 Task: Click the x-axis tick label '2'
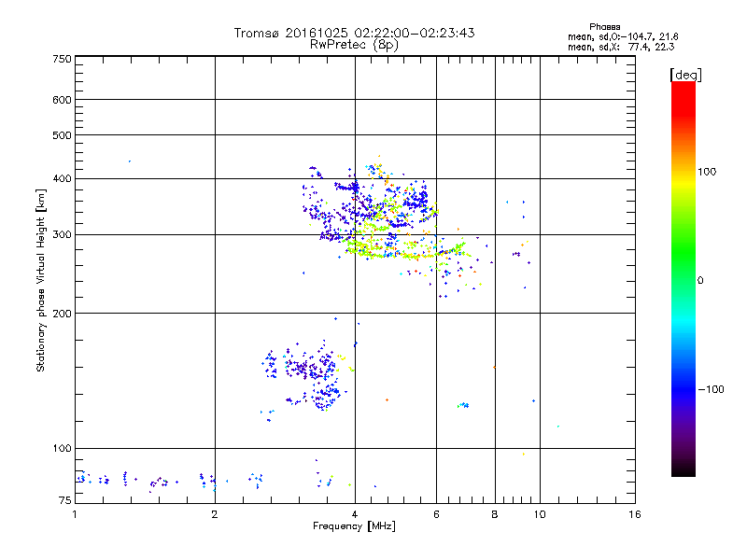coord(215,514)
